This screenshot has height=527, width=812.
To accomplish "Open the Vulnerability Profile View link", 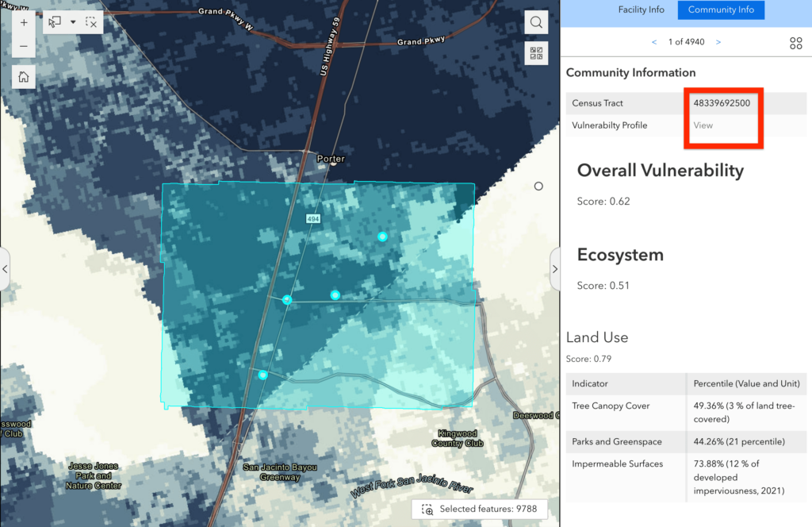I will coord(702,125).
